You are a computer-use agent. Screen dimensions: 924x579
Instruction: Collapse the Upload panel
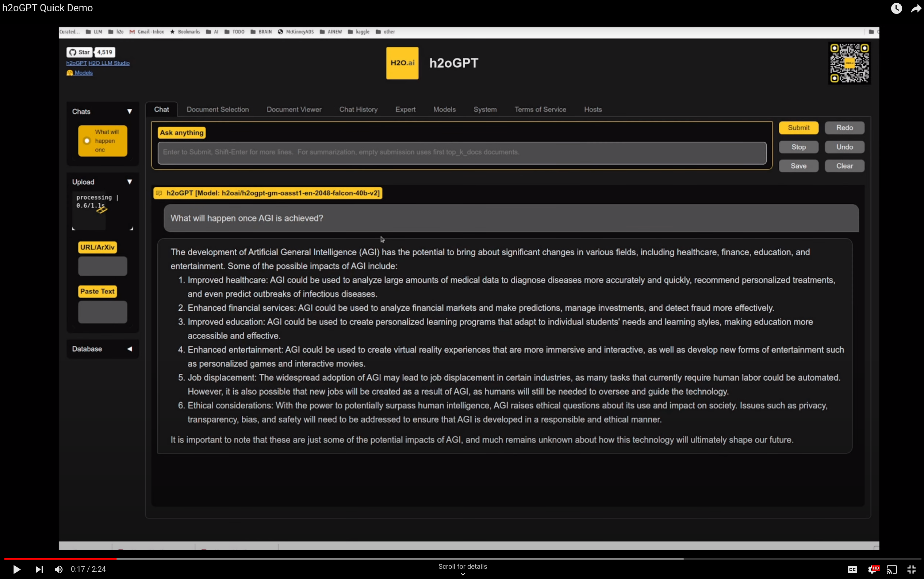pyautogui.click(x=130, y=182)
